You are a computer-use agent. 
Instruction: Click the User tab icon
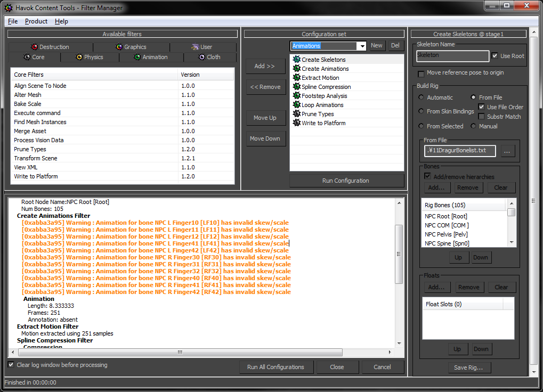coord(196,47)
